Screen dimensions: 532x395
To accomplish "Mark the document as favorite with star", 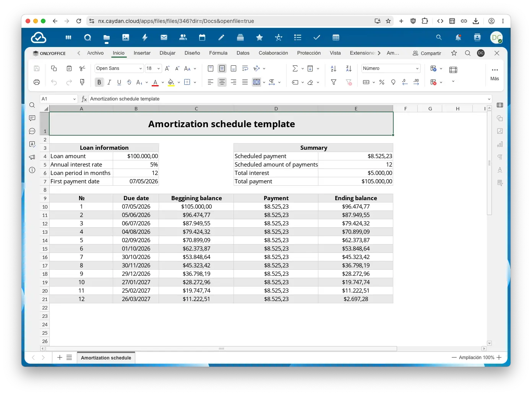I will tap(454, 53).
